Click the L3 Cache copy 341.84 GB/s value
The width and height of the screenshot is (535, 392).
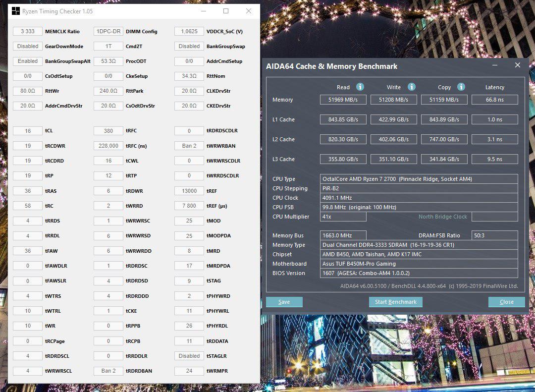pos(444,159)
